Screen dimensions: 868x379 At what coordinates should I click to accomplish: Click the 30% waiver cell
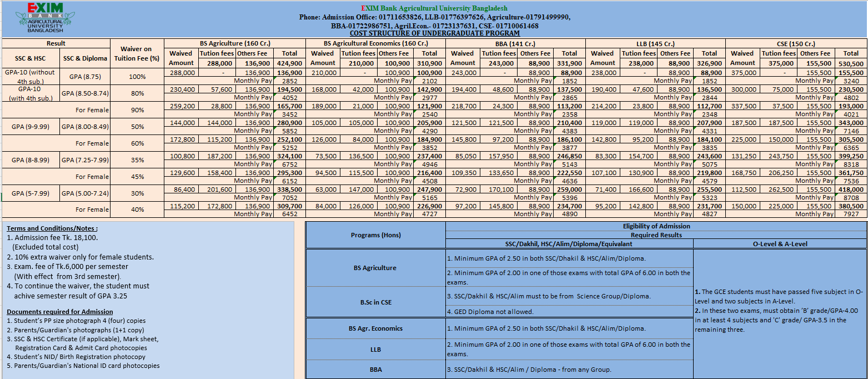(x=137, y=193)
